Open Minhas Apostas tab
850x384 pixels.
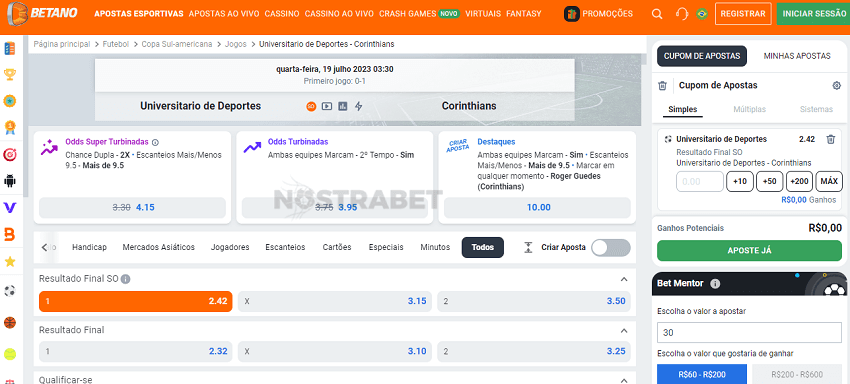[x=796, y=56]
